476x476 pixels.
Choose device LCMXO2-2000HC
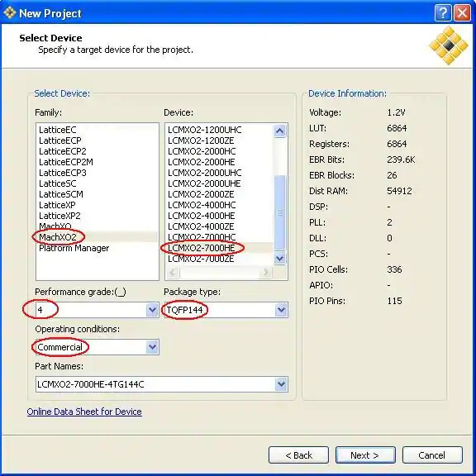202,151
